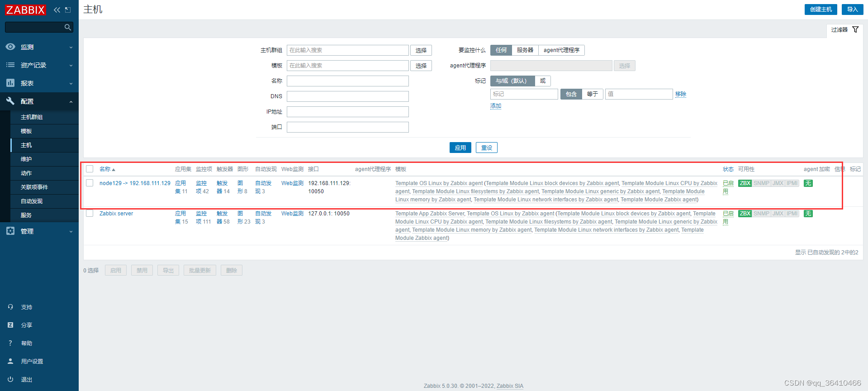Viewport: 868px width, 391px height.
Task: Click into the 主机群组 search field
Action: [x=348, y=50]
